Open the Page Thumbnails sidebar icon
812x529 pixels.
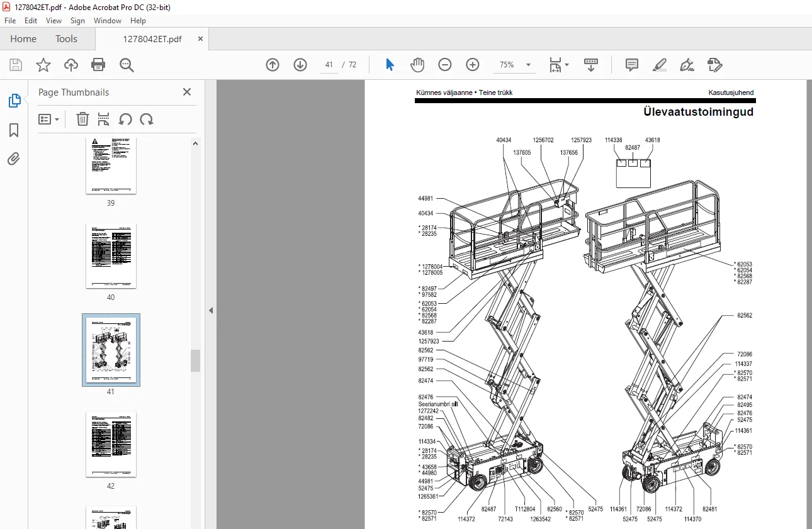(x=14, y=101)
